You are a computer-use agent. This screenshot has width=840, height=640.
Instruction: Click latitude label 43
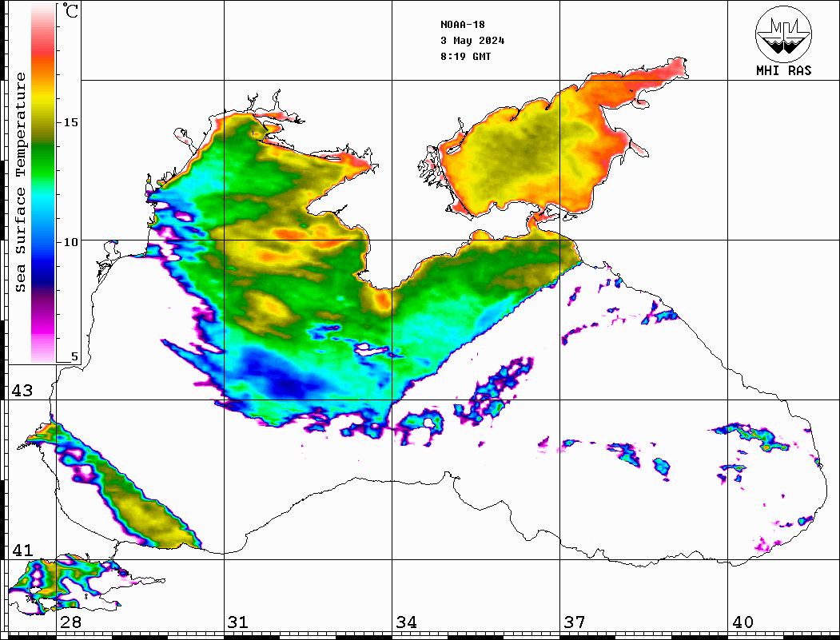click(22, 391)
